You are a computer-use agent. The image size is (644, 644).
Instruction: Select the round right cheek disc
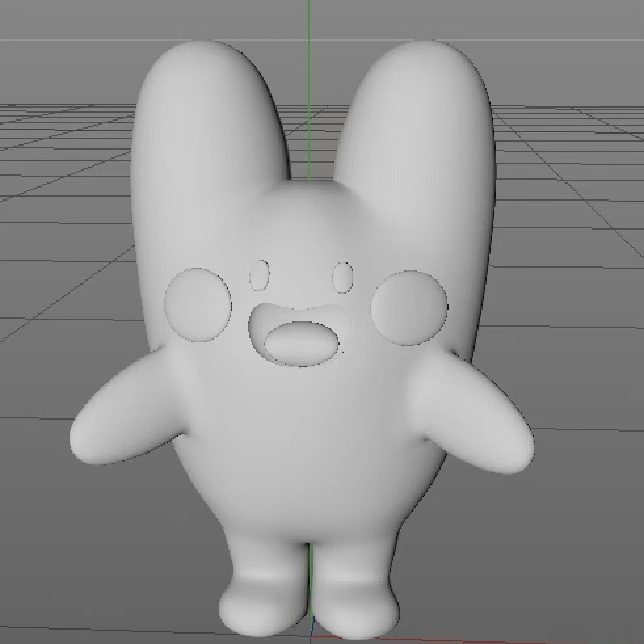(x=409, y=308)
